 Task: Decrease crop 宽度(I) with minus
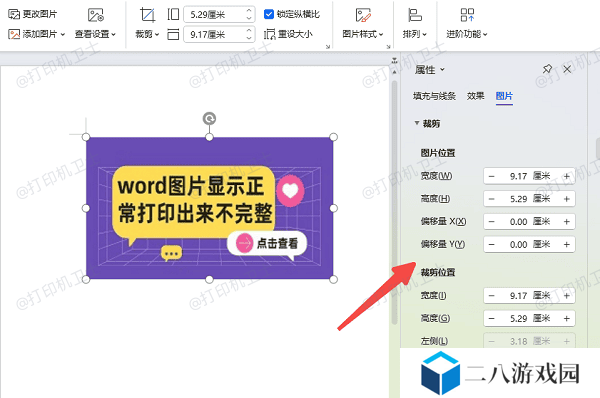point(492,296)
